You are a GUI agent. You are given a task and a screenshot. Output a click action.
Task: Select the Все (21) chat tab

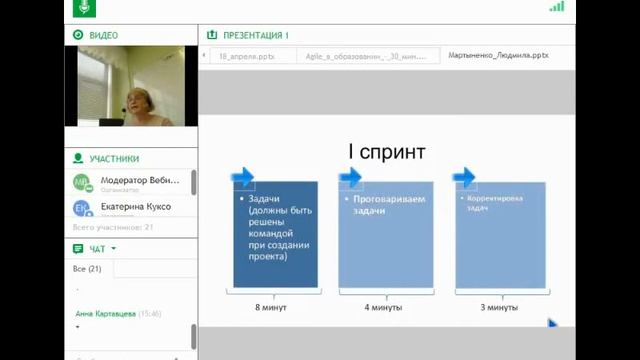click(87, 269)
